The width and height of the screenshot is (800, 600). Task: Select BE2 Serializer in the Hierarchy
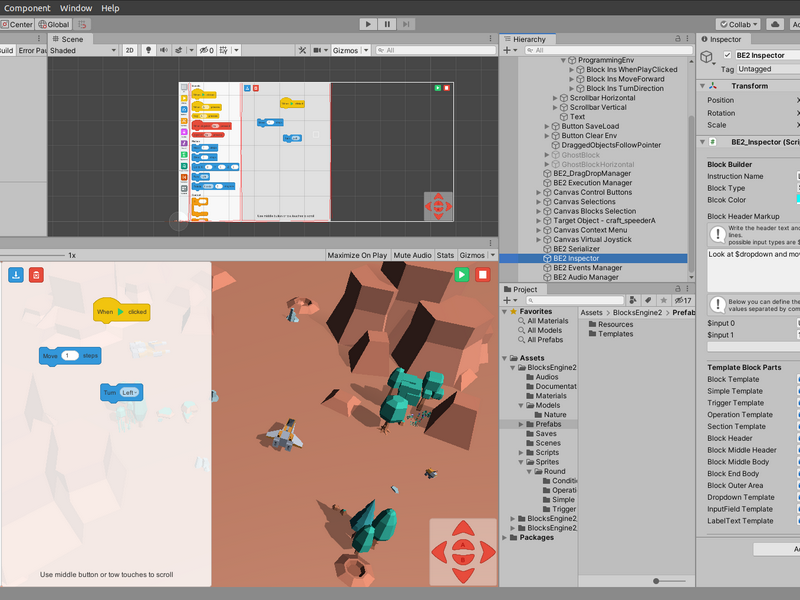[x=577, y=249]
